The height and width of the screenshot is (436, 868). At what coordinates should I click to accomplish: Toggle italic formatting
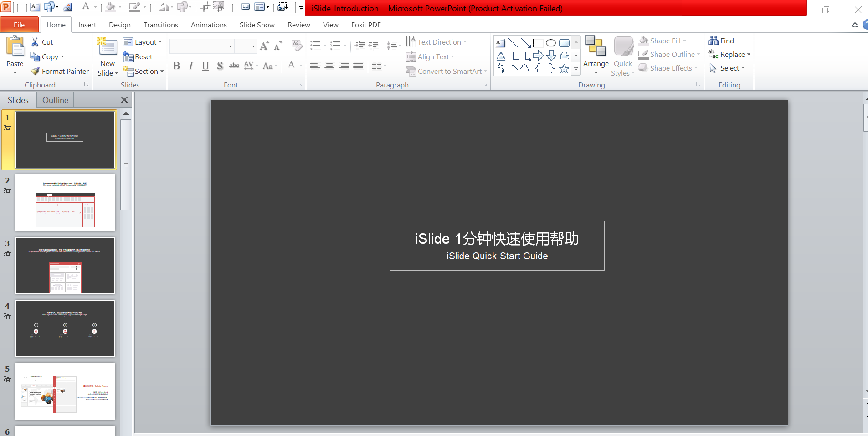(x=191, y=66)
